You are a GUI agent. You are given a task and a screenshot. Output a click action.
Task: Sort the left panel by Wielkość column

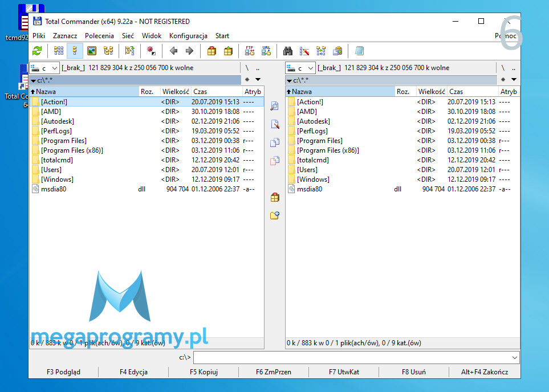pyautogui.click(x=176, y=92)
